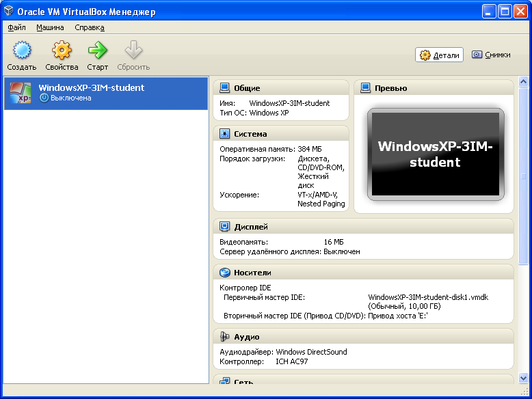Switch to the Снимки view
The height and width of the screenshot is (399, 532).
[x=491, y=55]
